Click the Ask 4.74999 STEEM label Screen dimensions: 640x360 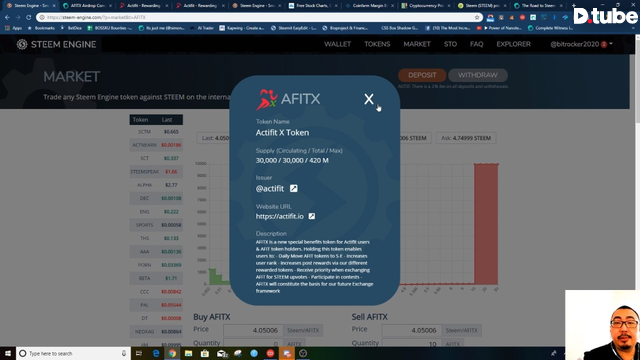[x=466, y=138]
